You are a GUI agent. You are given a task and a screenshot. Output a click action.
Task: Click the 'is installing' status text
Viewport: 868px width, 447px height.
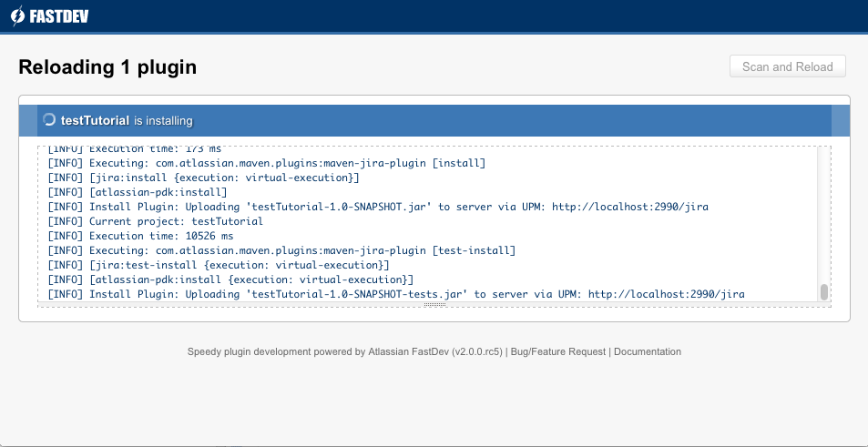pyautogui.click(x=163, y=120)
